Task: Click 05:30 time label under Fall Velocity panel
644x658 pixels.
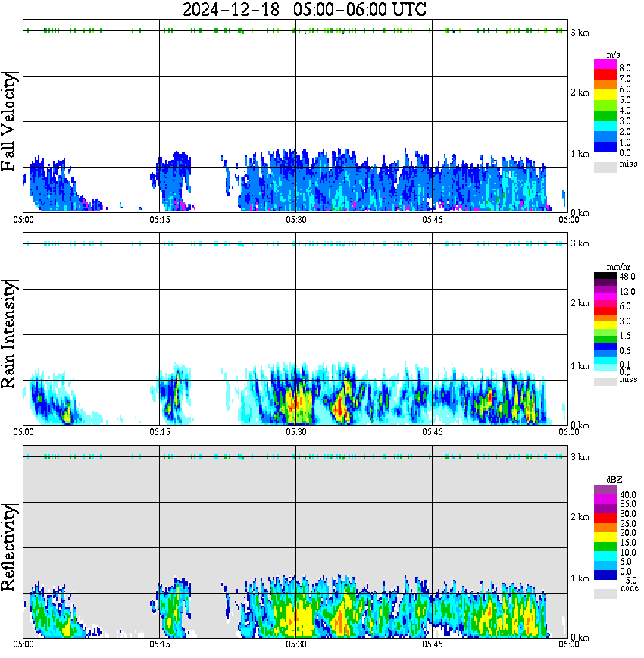Action: [296, 220]
